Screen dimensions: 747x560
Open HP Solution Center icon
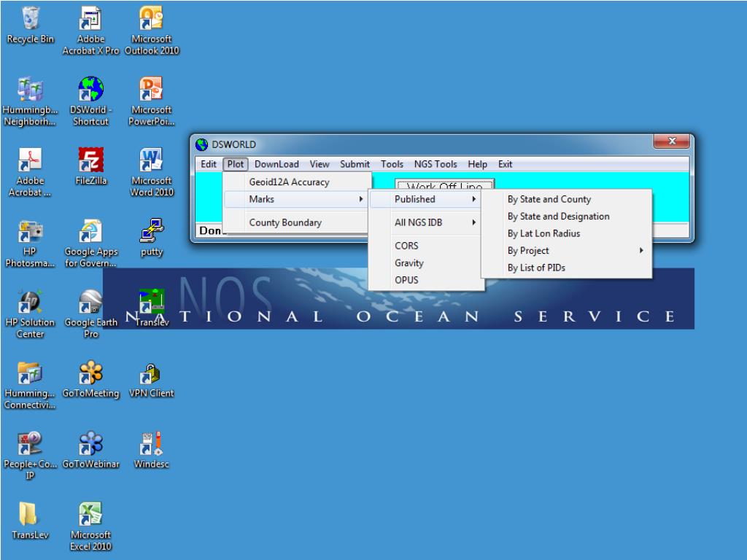pyautogui.click(x=31, y=314)
